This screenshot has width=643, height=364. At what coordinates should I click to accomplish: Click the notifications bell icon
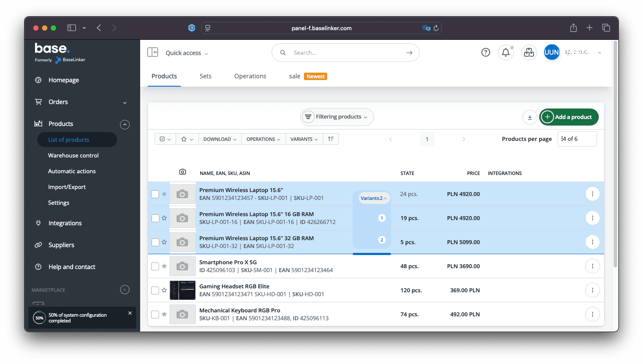click(x=505, y=52)
